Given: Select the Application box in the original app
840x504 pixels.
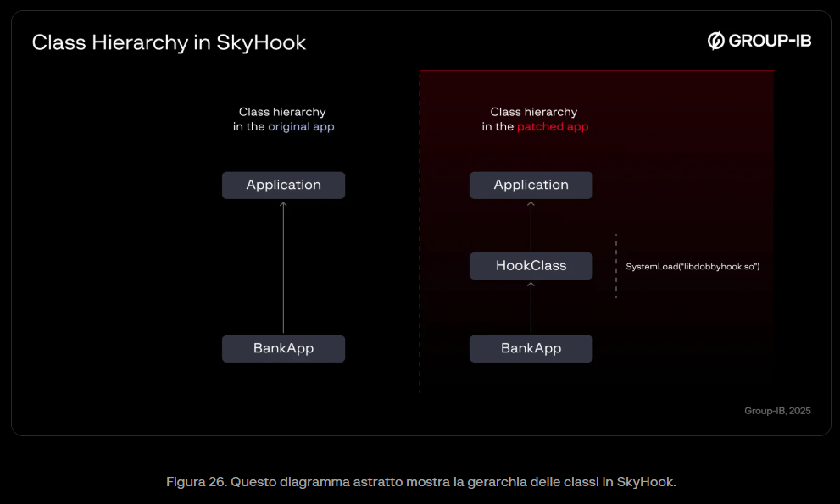Looking at the screenshot, I should [x=283, y=185].
